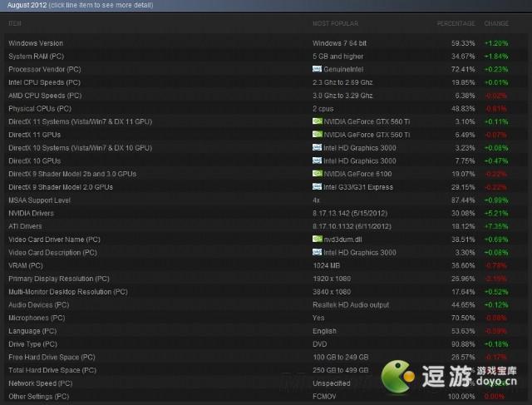Click NVIDIA icon beside GeForce 6100

pos(318,174)
